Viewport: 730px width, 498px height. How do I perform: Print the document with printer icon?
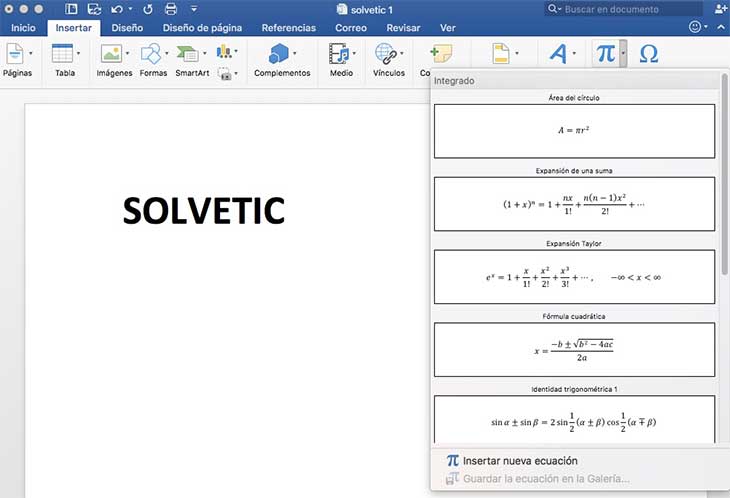(171, 9)
